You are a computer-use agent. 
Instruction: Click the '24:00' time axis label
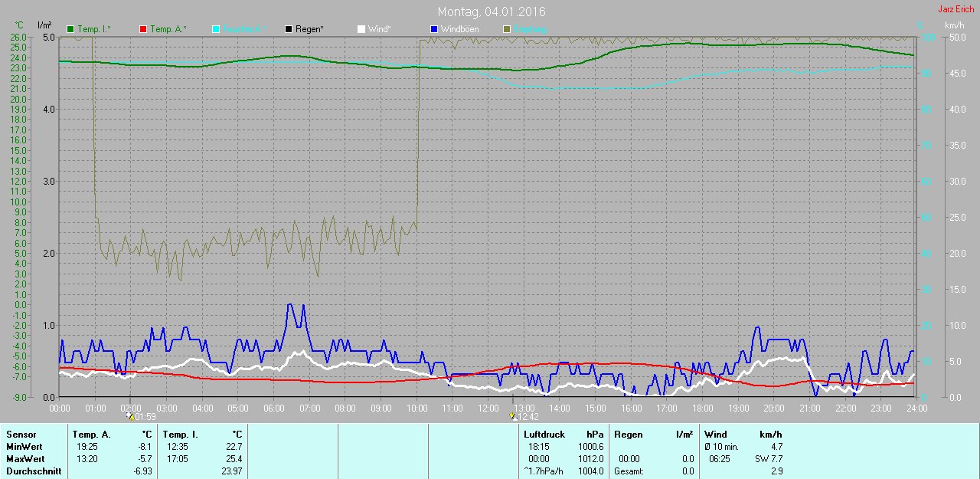pos(916,408)
